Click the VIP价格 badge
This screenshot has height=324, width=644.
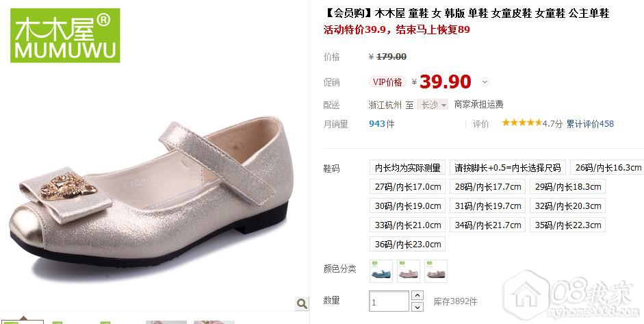[387, 82]
